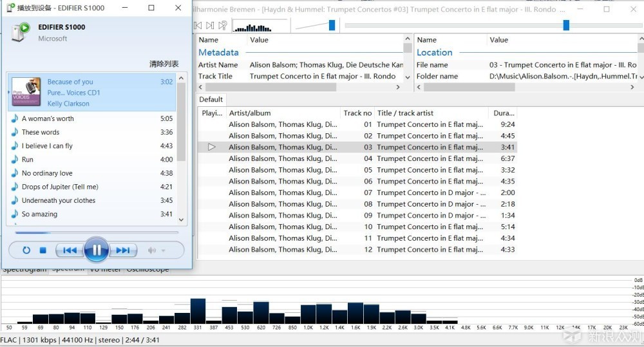Pause playback with the round blue button
The height and width of the screenshot is (347, 644).
point(96,250)
